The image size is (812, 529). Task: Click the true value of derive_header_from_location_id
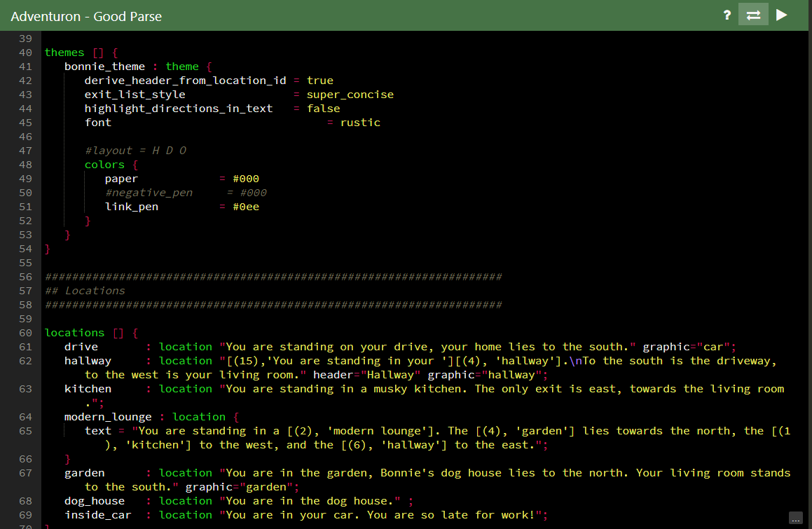point(320,81)
